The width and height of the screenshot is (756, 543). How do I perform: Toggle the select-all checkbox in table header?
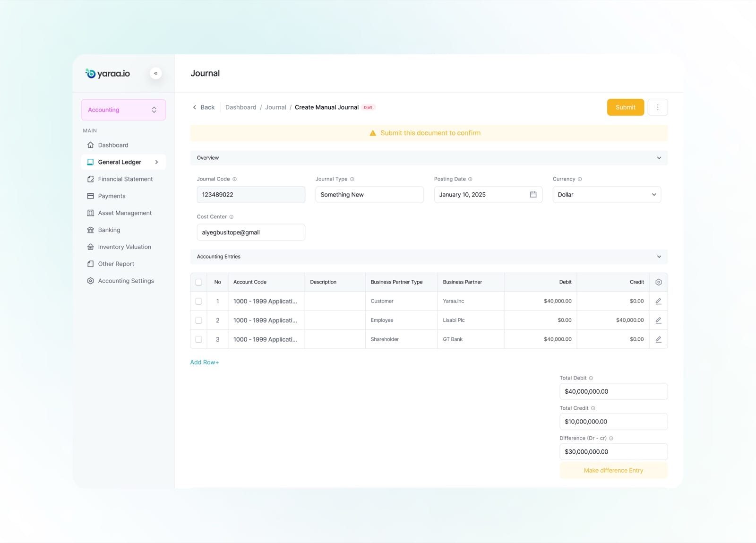199,282
